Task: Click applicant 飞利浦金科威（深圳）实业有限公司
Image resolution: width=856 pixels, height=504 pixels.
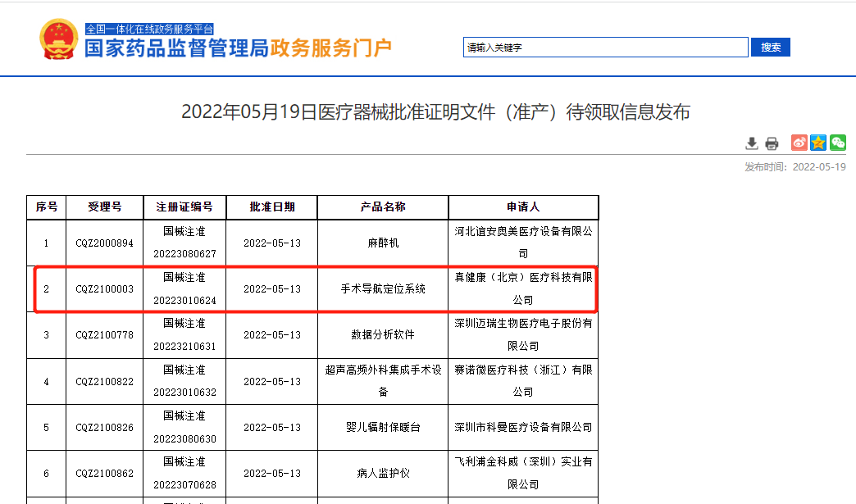Action: pyautogui.click(x=523, y=474)
